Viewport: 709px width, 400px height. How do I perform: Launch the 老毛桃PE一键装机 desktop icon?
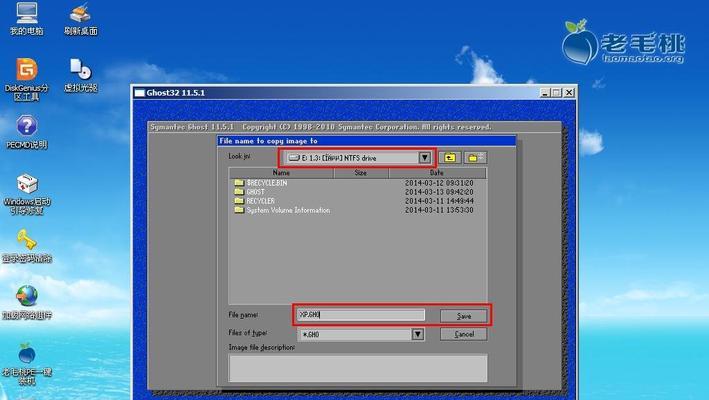[x=27, y=364]
